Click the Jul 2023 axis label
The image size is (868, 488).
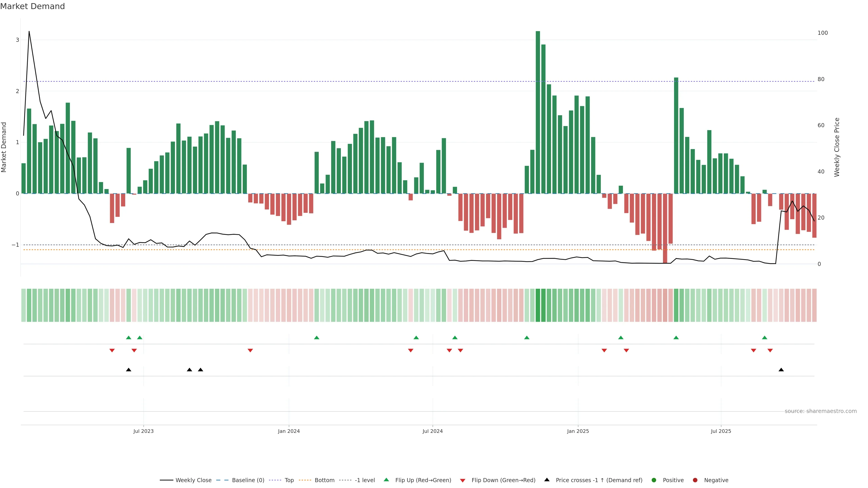coord(143,431)
